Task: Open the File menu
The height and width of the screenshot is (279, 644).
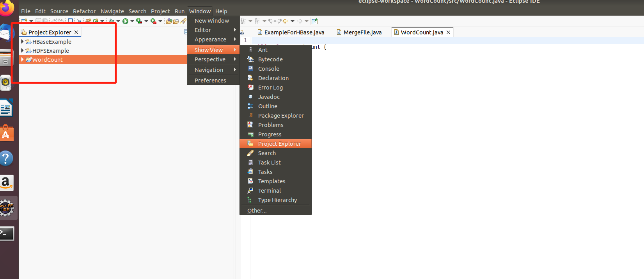Action: [26, 11]
